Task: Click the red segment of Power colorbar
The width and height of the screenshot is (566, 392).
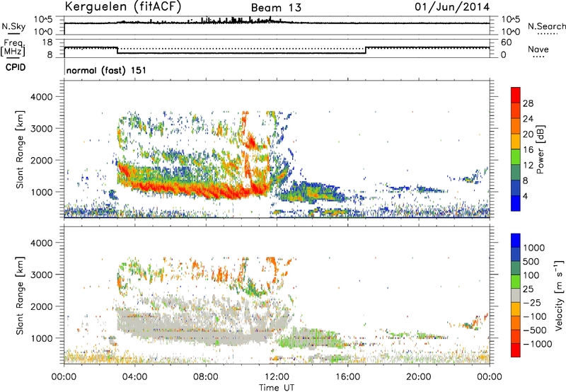Action: (516, 95)
